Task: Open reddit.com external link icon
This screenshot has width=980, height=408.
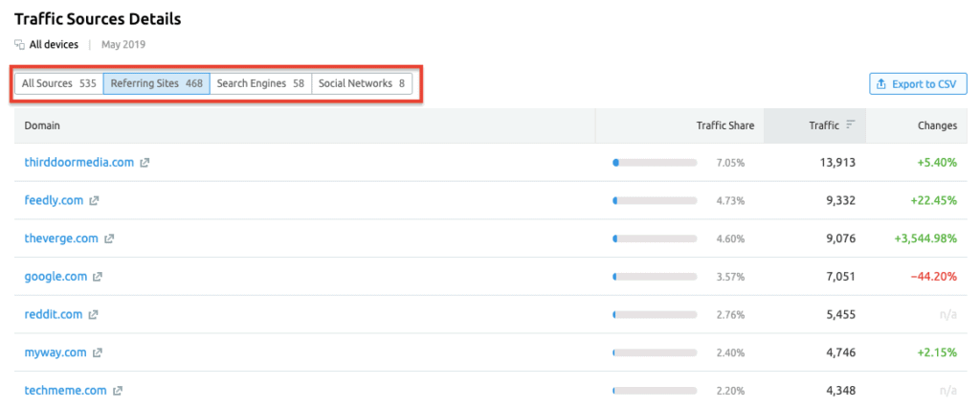Action: point(93,315)
